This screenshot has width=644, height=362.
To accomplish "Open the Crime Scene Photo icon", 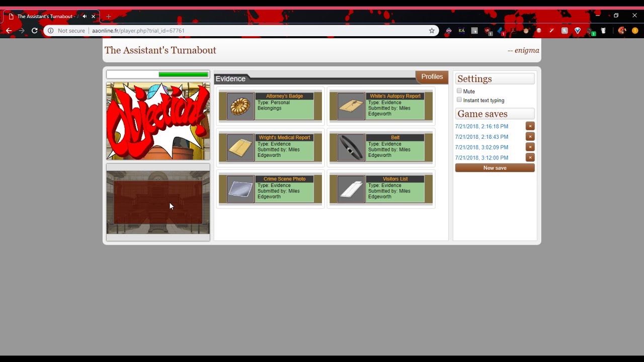I will (240, 189).
